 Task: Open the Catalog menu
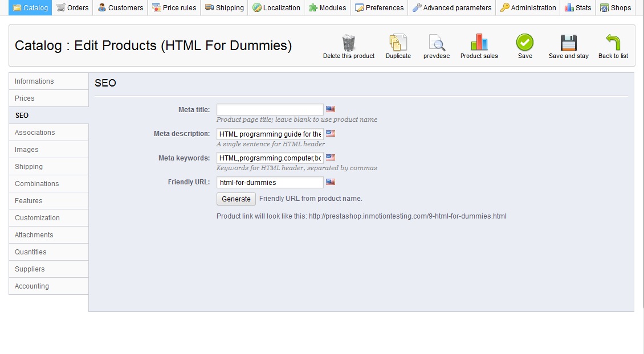click(x=30, y=7)
